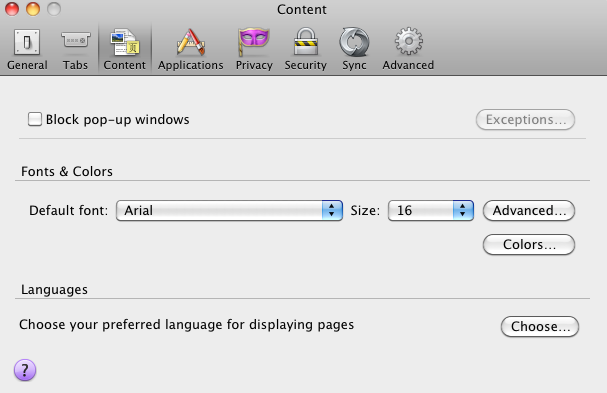Click the Languages section heading
Image resolution: width=607 pixels, height=393 pixels.
(x=54, y=290)
